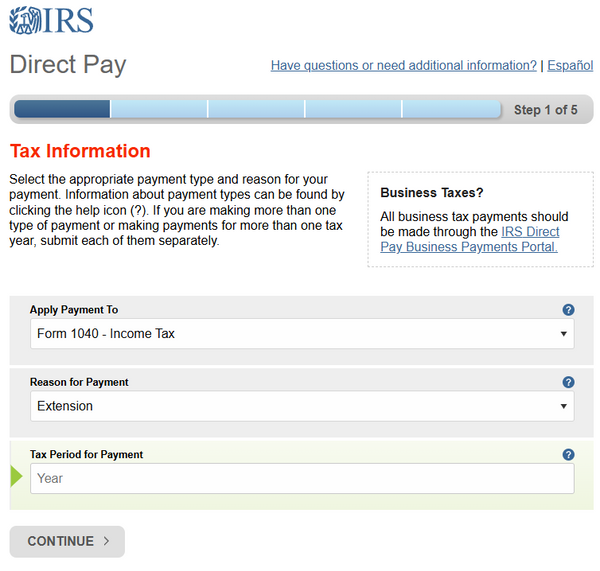
Task: Open the questions or additional information link
Action: (404, 65)
